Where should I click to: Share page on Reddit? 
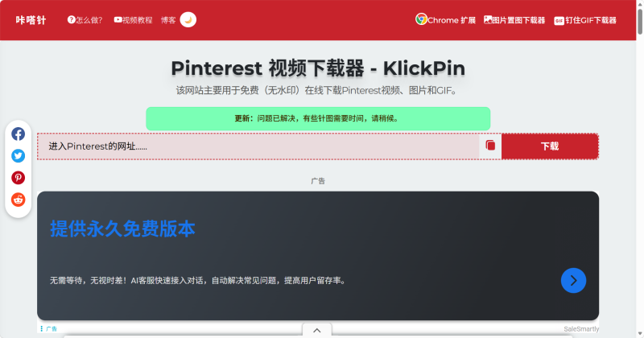[x=18, y=200]
